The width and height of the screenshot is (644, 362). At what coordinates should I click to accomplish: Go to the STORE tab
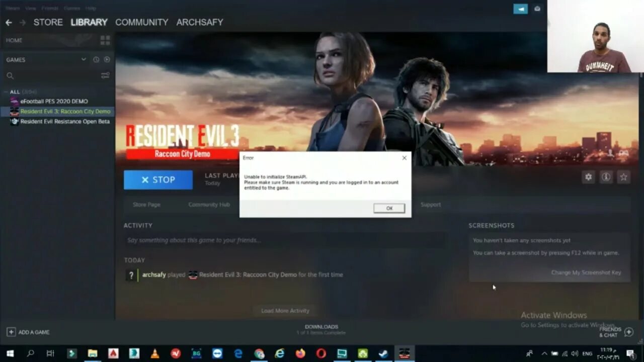point(48,23)
